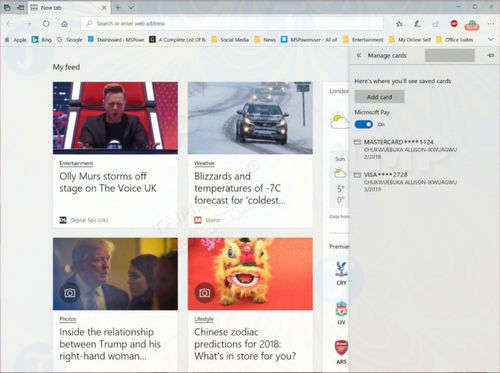The width and height of the screenshot is (500, 373).
Task: Select the VISA ending 2728 entry
Action: [405, 182]
